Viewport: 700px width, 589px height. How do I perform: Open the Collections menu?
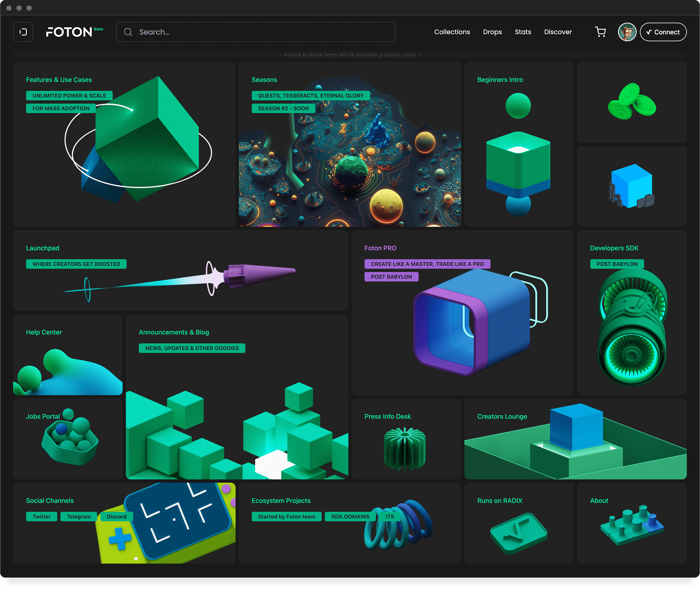click(452, 32)
